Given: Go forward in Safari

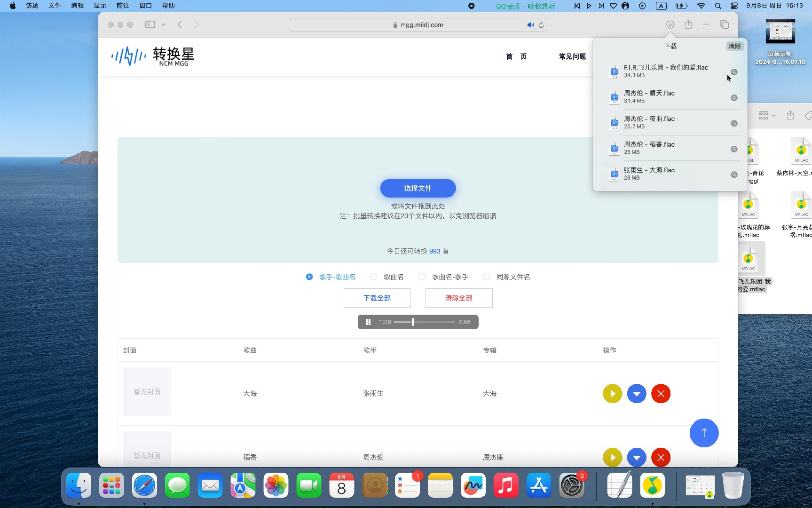Looking at the screenshot, I should pos(197,24).
